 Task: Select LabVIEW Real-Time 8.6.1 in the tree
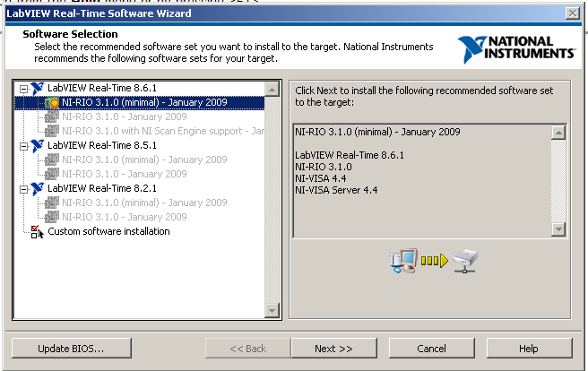coord(102,88)
